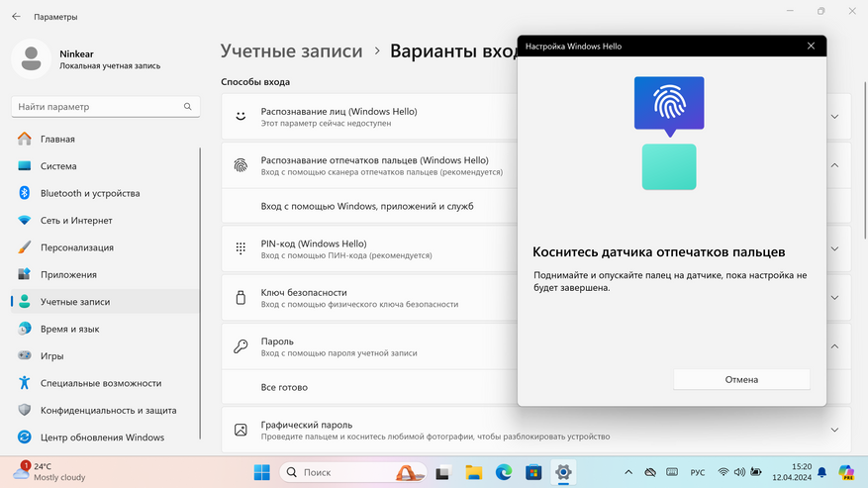Click the shield icon beside Конфиденциальность и защита
The height and width of the screenshot is (488, 868).
[25, 410]
